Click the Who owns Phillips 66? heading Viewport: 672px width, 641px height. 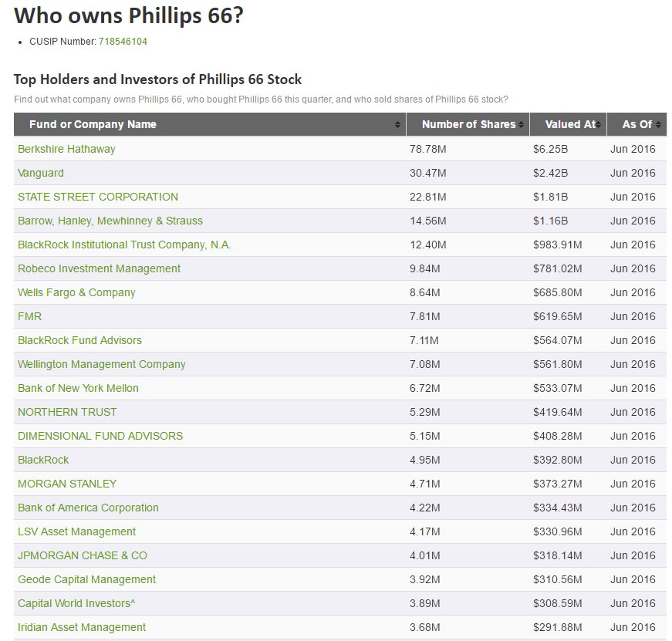point(129,16)
